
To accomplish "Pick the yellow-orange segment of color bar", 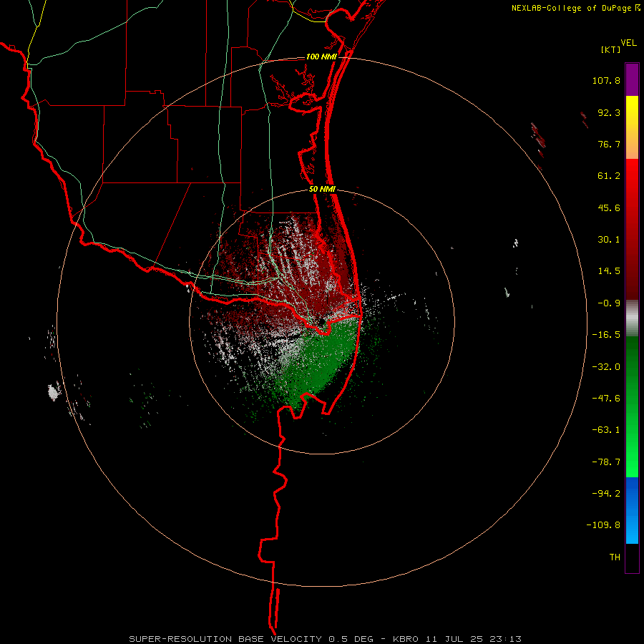I will tap(632, 127).
